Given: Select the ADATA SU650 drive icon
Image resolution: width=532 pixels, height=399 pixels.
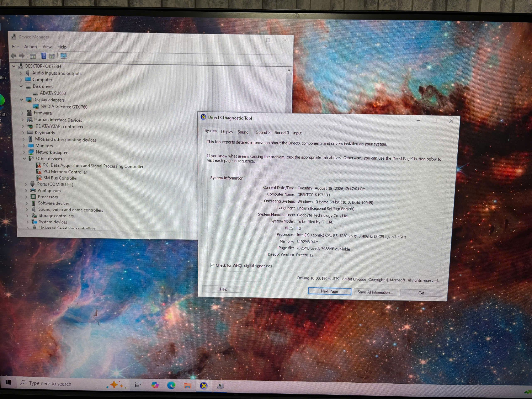Looking at the screenshot, I should (x=36, y=93).
